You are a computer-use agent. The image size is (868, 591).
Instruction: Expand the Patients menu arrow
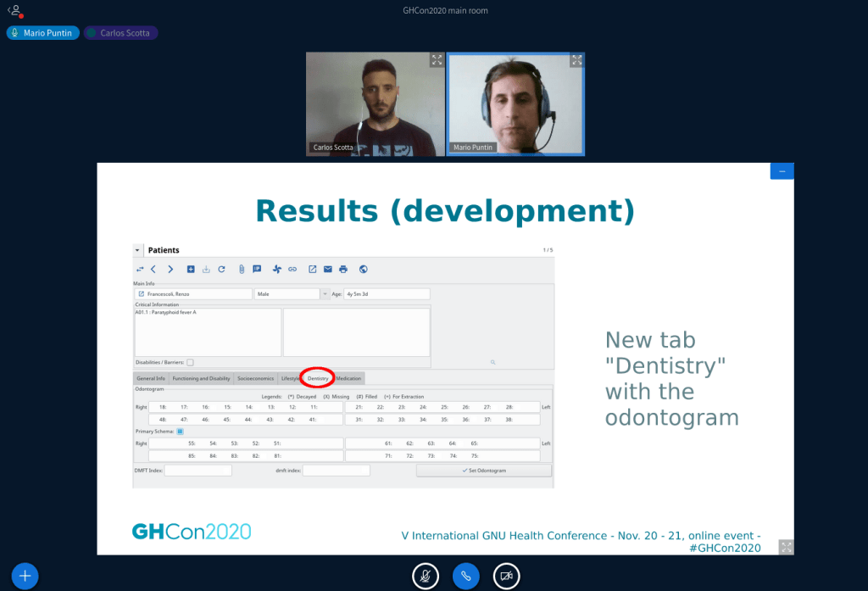point(138,251)
